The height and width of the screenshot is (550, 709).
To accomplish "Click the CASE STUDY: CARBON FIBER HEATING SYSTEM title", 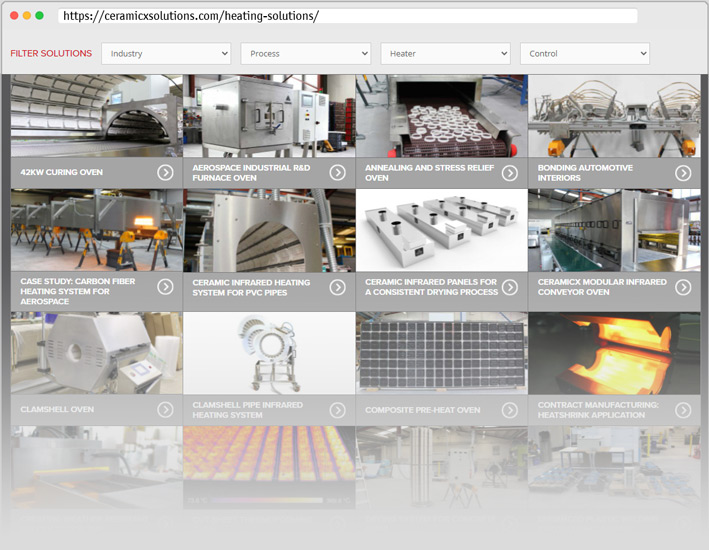I will click(77, 291).
